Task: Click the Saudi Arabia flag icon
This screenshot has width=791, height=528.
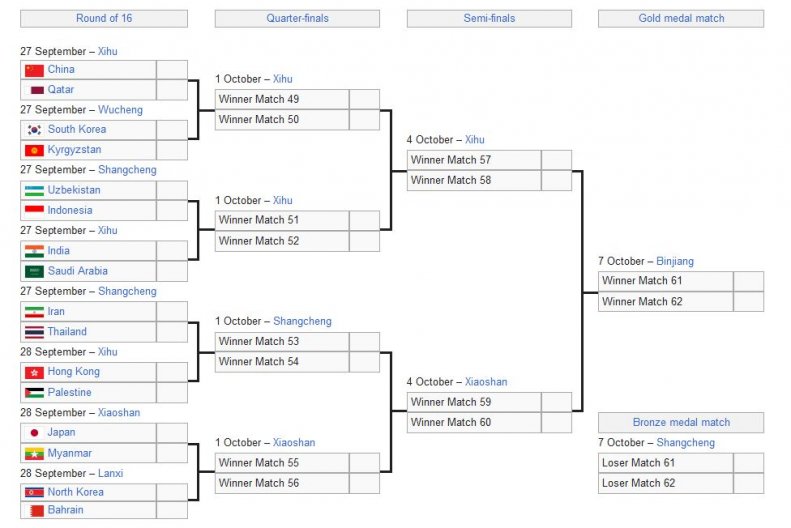Action: (x=34, y=271)
